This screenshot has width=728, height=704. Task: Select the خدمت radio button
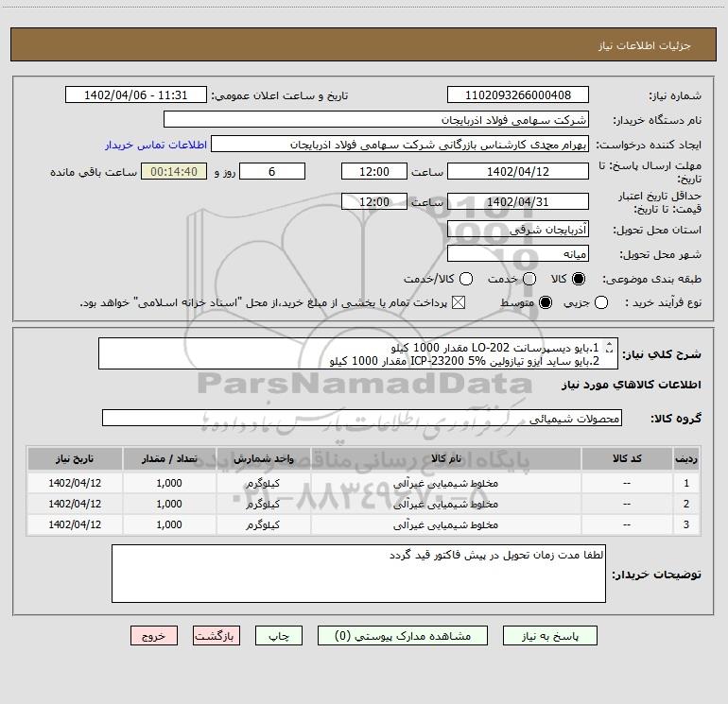click(x=529, y=279)
